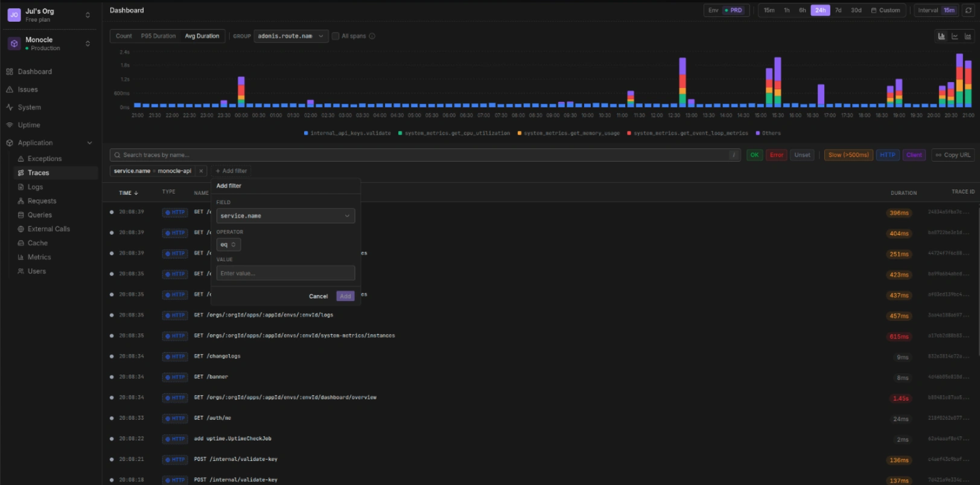
Task: Open the eq operator selector
Action: 228,245
